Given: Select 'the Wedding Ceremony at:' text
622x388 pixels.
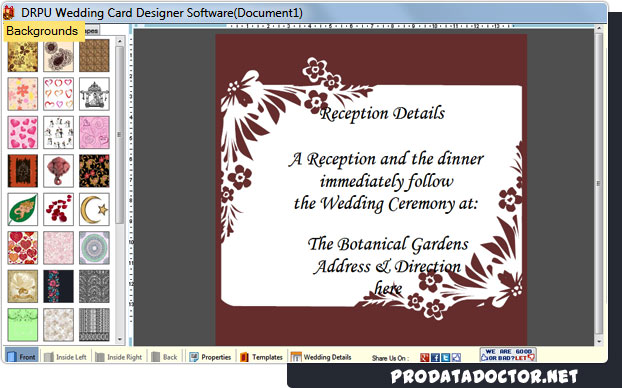Looking at the screenshot, I should (x=386, y=204).
